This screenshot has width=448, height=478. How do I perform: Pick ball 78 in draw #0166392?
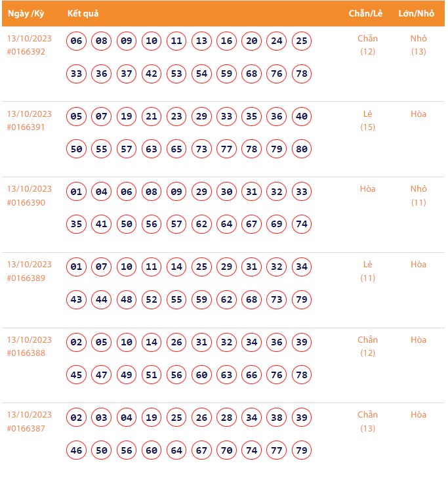click(x=302, y=74)
